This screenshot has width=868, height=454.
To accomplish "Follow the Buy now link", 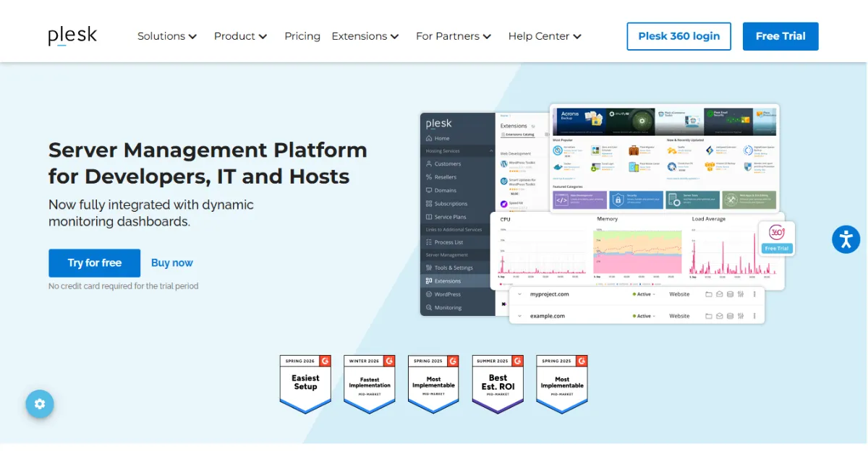I will [x=172, y=262].
